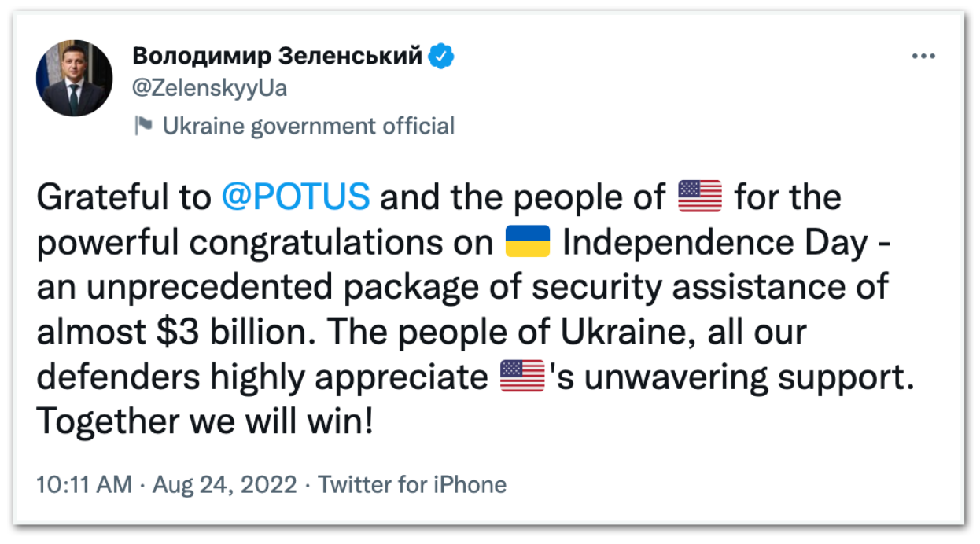Click the Ukraine flag emoji before "Independence Day"
The image size is (980, 544).
pos(527,242)
